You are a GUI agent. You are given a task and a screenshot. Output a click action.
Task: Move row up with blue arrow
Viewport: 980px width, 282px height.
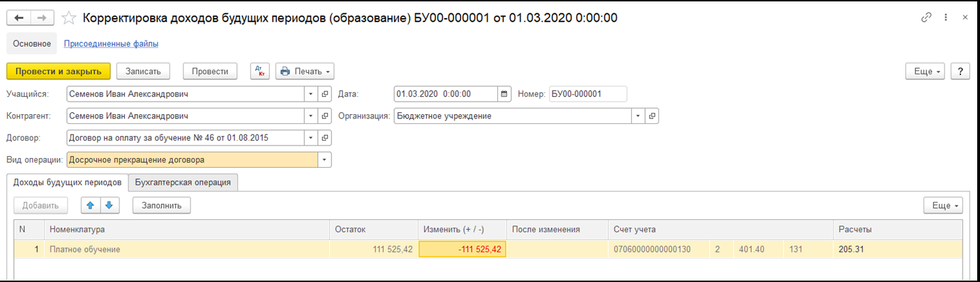pyautogui.click(x=91, y=205)
